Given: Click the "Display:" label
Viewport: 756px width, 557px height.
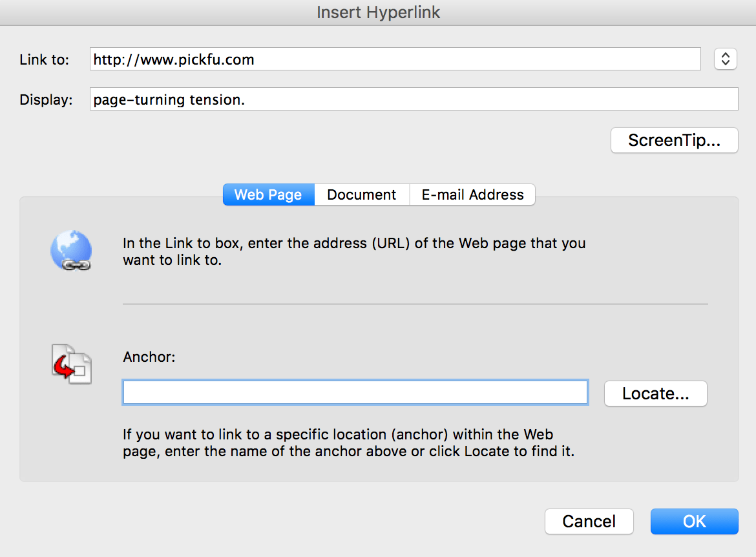Looking at the screenshot, I should [x=46, y=100].
